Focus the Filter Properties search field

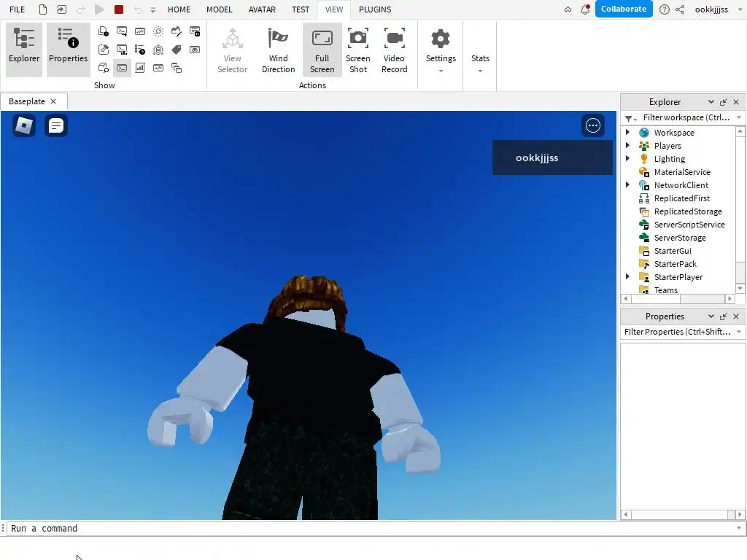[678, 332]
